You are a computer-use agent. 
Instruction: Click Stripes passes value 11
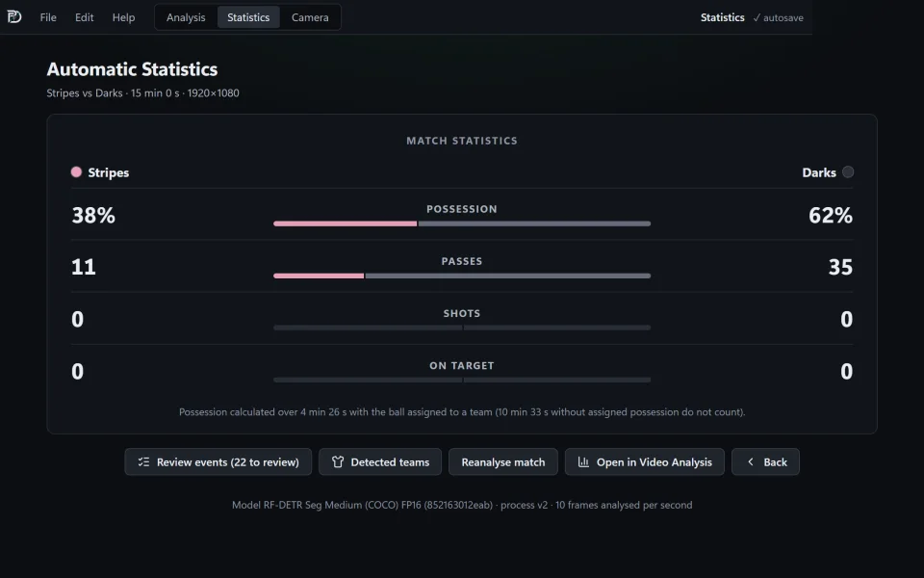(84, 267)
